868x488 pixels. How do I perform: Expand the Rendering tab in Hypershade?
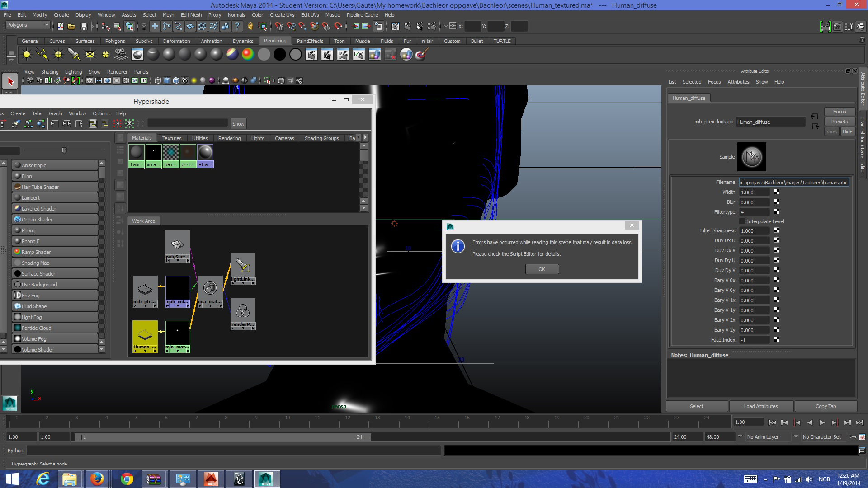pos(229,138)
